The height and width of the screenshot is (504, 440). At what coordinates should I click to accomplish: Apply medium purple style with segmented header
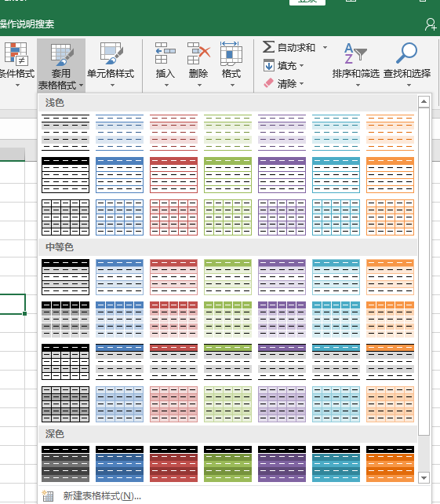click(x=282, y=320)
